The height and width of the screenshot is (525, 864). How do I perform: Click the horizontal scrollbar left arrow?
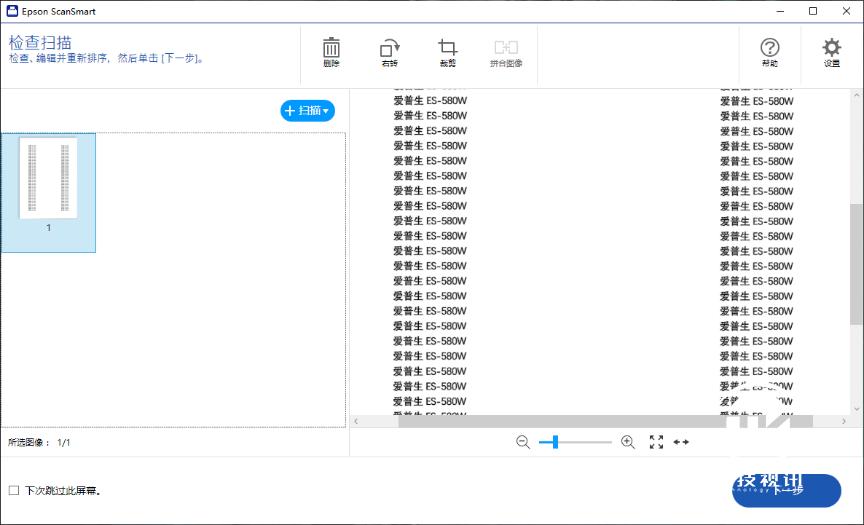click(x=356, y=421)
